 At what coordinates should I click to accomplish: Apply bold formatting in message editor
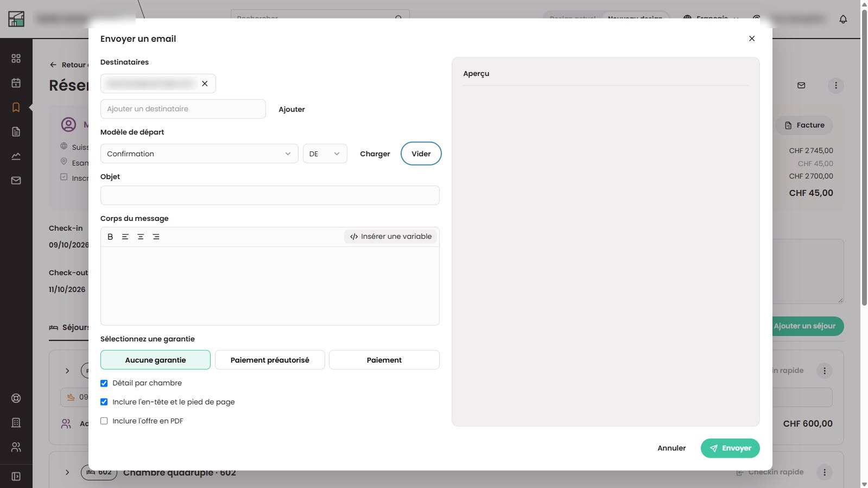coord(110,237)
